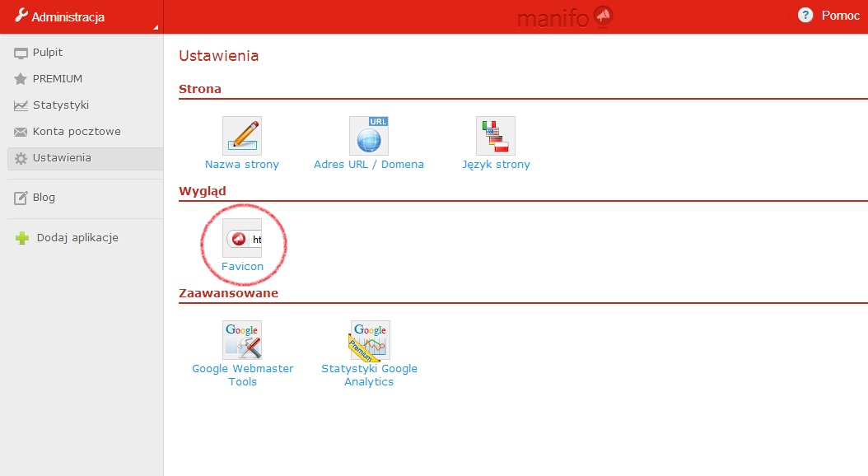Select the Język strony flags icon

coord(496,136)
